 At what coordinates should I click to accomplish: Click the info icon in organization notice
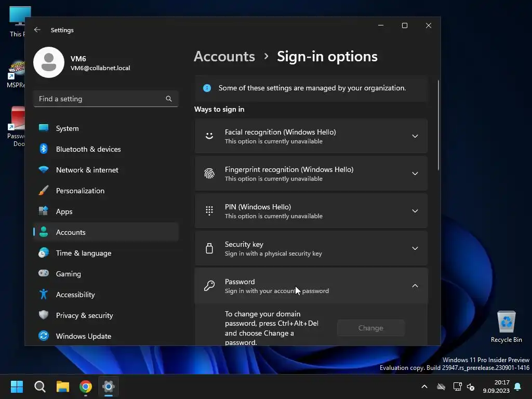207,88
